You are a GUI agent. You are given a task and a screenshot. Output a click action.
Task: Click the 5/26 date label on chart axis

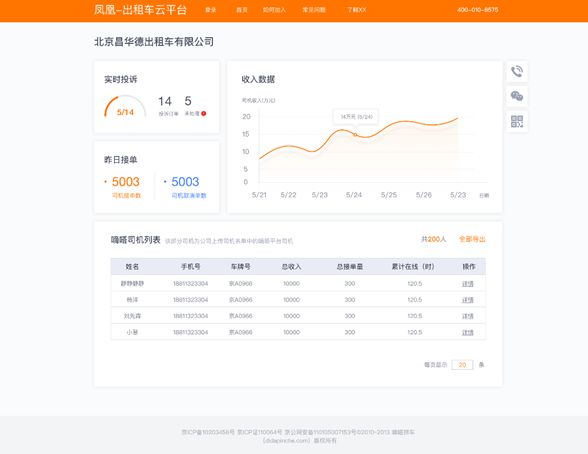point(424,195)
